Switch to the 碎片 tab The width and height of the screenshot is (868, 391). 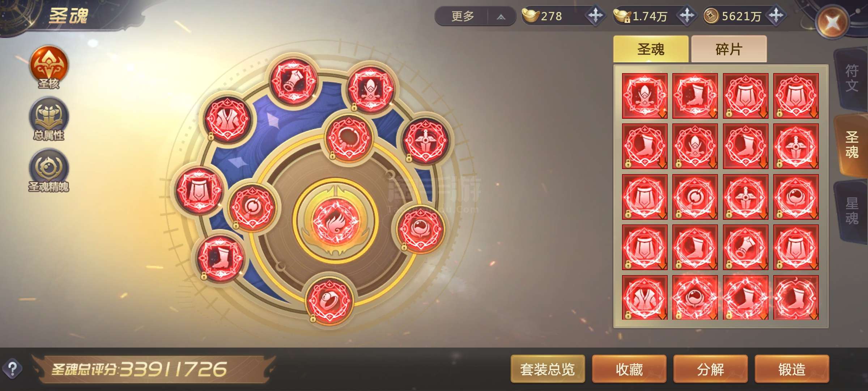pos(729,49)
